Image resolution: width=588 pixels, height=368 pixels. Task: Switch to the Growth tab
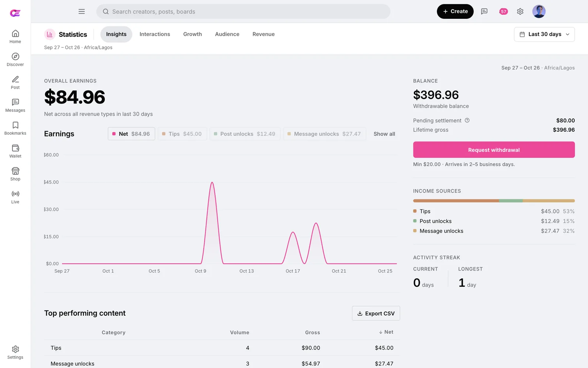coord(193,34)
